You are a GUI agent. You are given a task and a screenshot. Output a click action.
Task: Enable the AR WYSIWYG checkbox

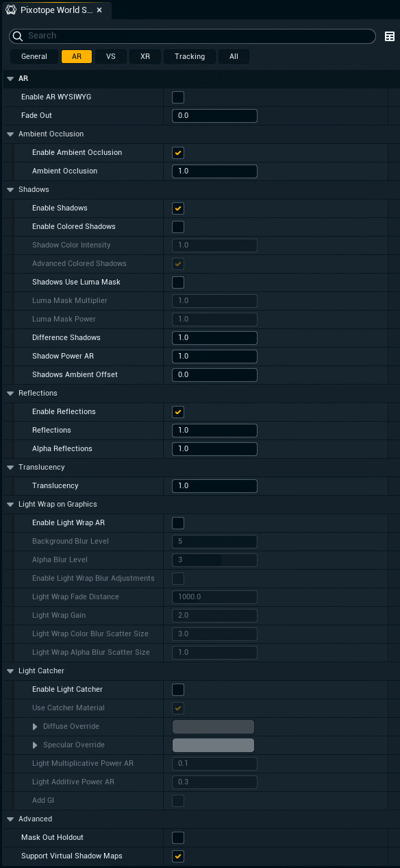point(177,97)
